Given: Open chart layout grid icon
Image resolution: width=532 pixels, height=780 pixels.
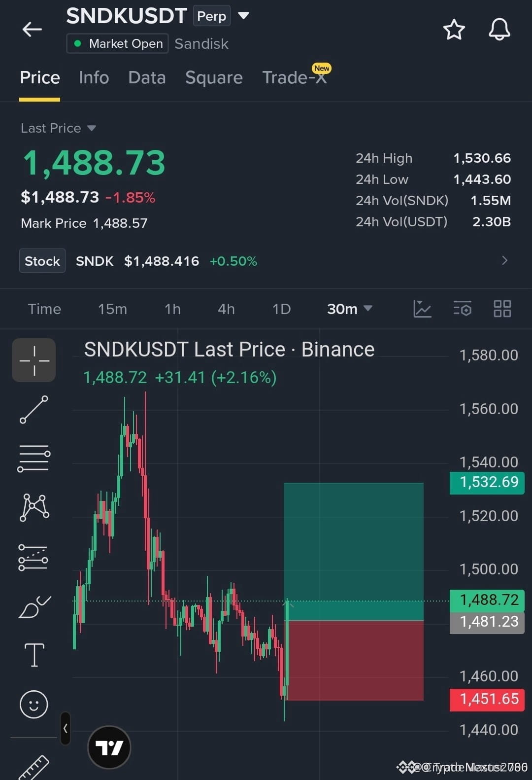Looking at the screenshot, I should tap(502, 309).
